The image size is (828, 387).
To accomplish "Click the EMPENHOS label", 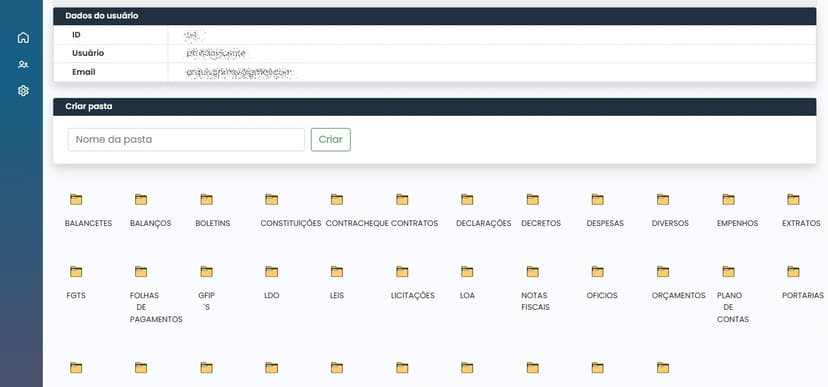I will tap(738, 223).
